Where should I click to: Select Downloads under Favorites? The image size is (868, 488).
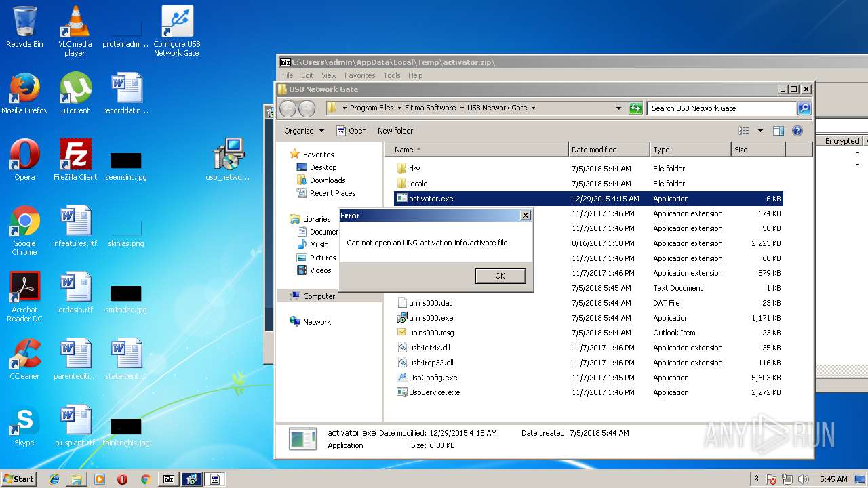(321, 180)
